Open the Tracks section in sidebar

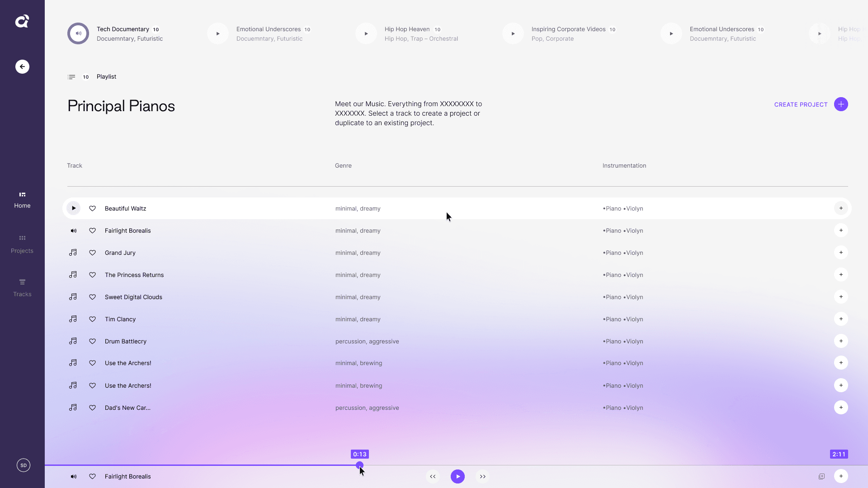pos(22,287)
